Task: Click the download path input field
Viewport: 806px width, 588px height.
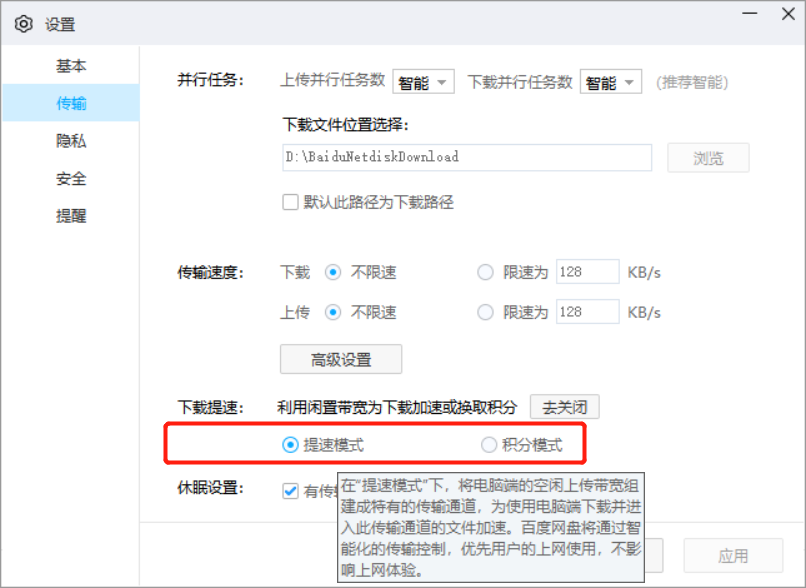Action: pyautogui.click(x=467, y=157)
